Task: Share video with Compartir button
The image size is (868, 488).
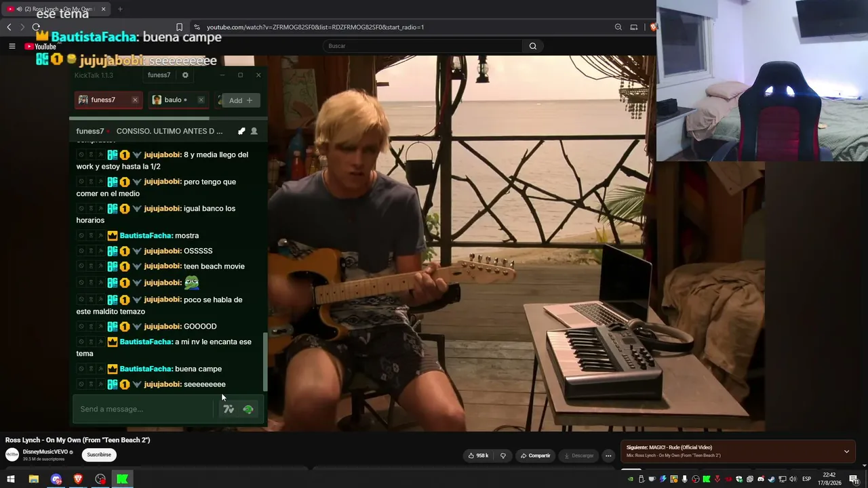Action: point(536,455)
